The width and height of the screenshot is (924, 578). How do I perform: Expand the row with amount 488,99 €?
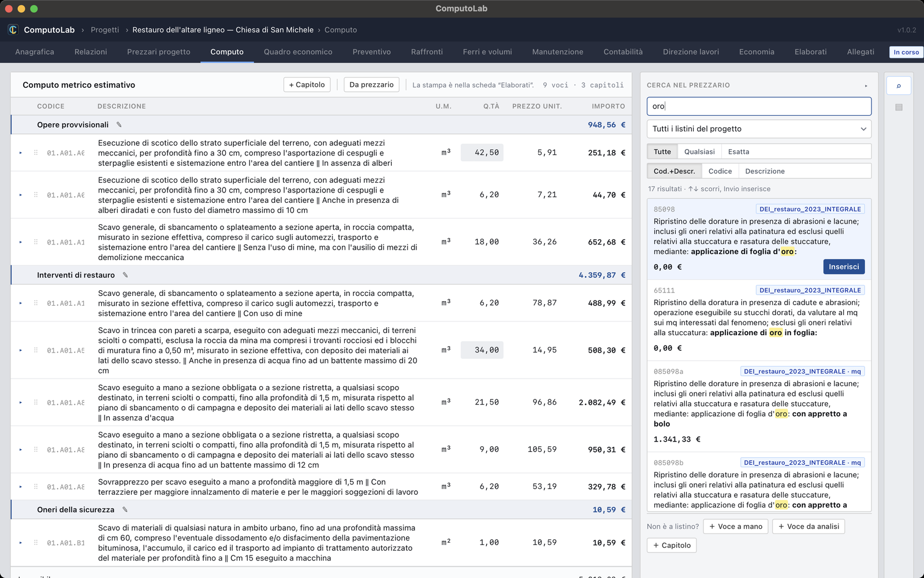pyautogui.click(x=21, y=303)
